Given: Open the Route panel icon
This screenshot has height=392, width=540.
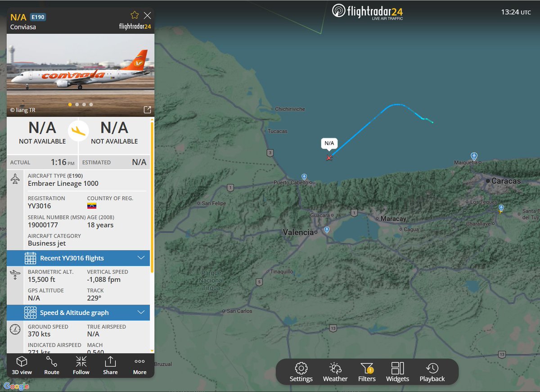Looking at the screenshot, I should [51, 365].
